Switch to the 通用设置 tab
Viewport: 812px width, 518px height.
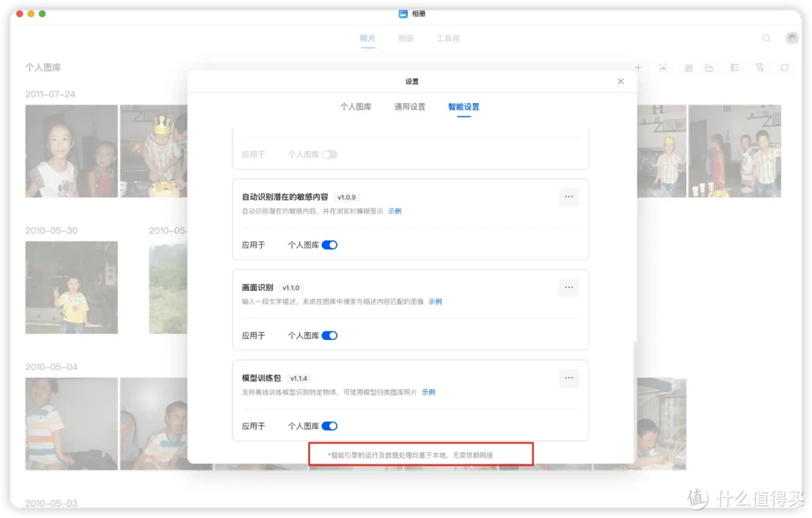(x=409, y=107)
